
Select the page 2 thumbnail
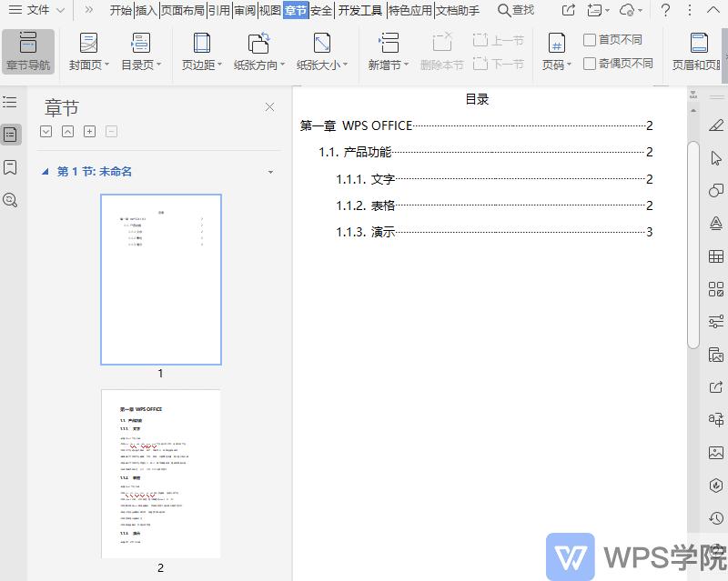coord(160,472)
